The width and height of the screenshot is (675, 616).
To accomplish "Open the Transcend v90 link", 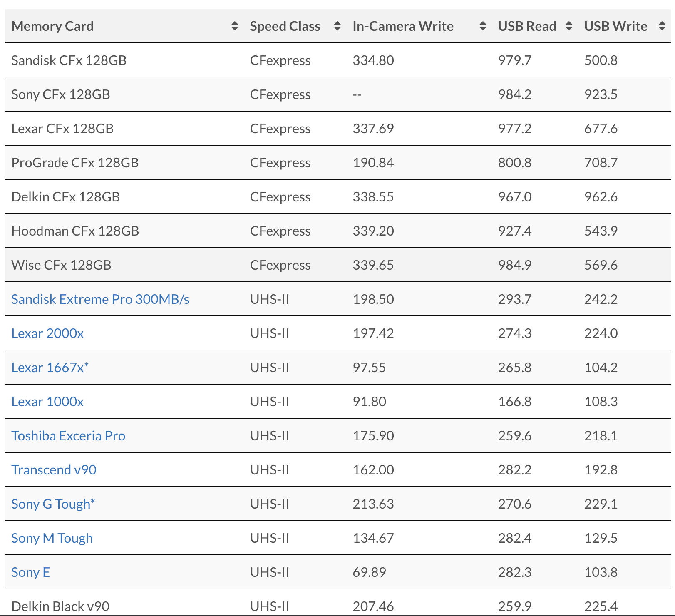I will tap(54, 470).
